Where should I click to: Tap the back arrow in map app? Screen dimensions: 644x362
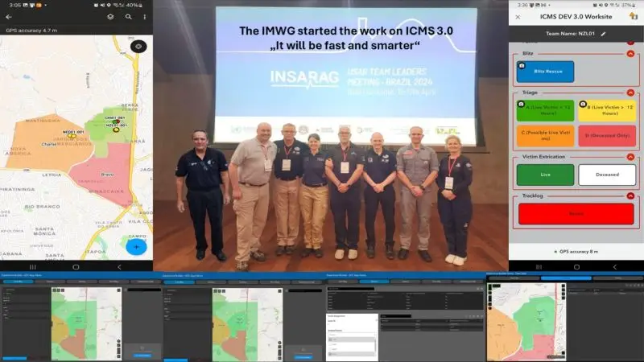pos(9,16)
